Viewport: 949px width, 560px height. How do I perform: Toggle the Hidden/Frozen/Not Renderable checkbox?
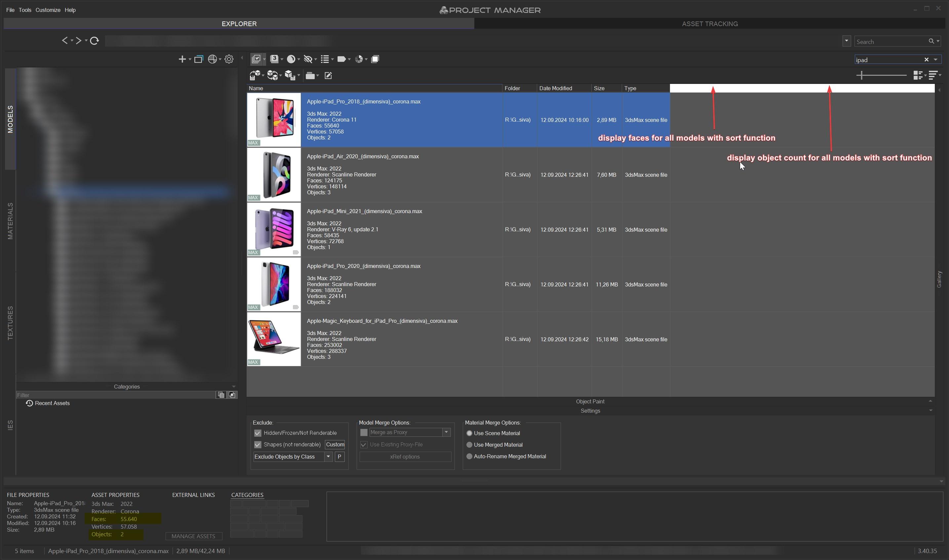pyautogui.click(x=258, y=433)
